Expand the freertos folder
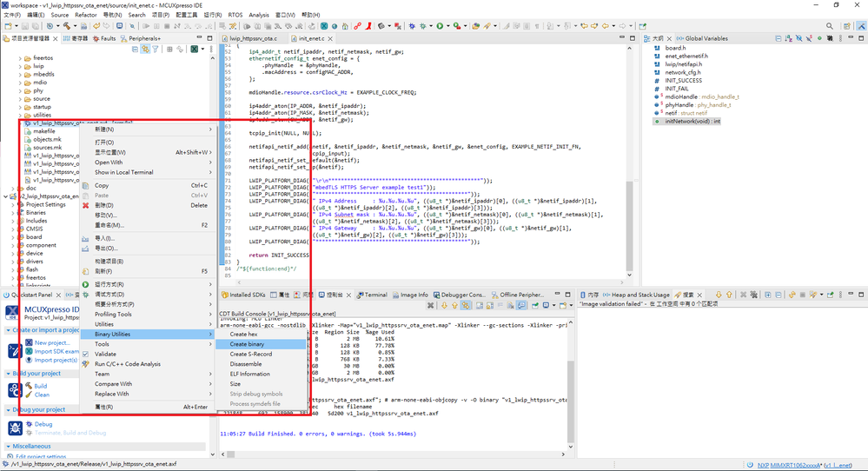 coord(20,58)
